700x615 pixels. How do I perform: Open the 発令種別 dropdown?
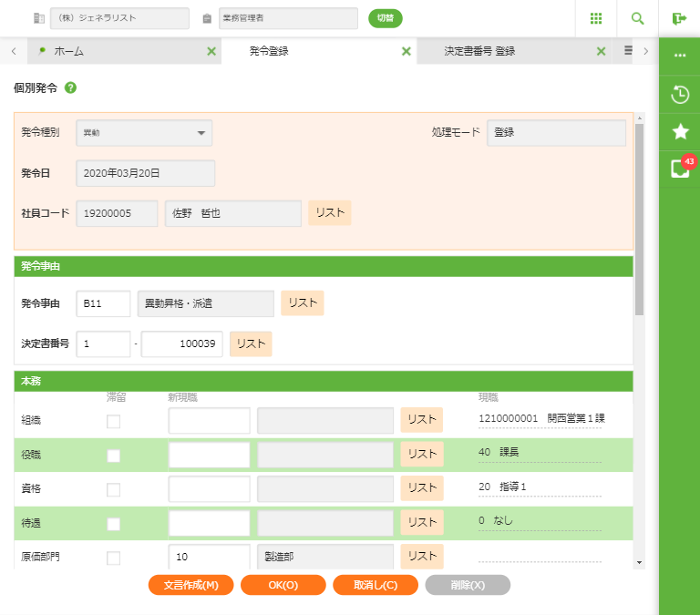144,133
